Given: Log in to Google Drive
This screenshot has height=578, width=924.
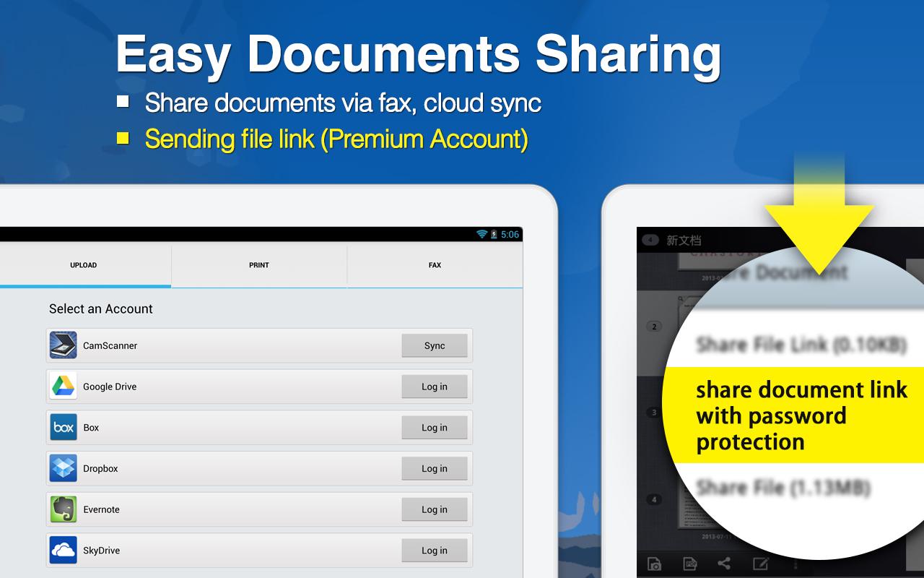Looking at the screenshot, I should [435, 387].
